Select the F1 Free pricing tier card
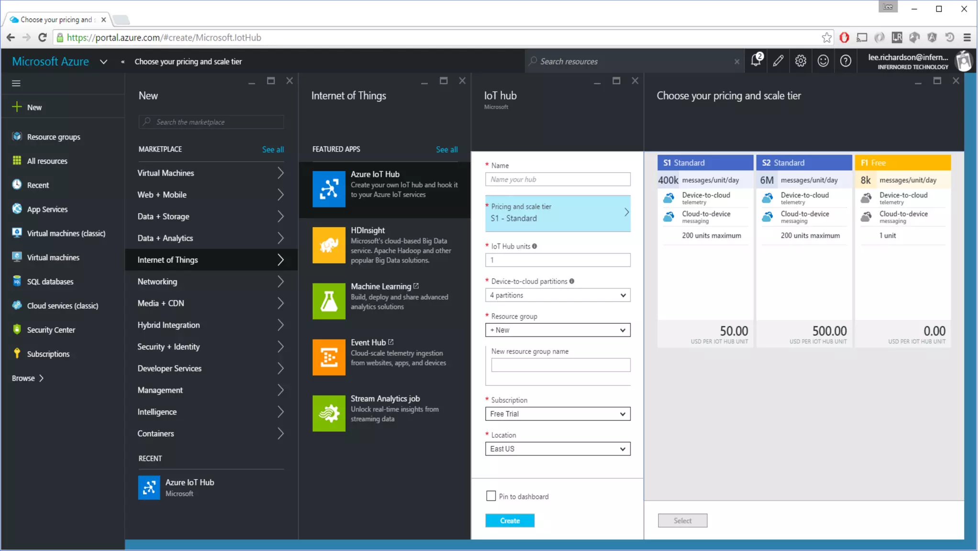 point(902,249)
